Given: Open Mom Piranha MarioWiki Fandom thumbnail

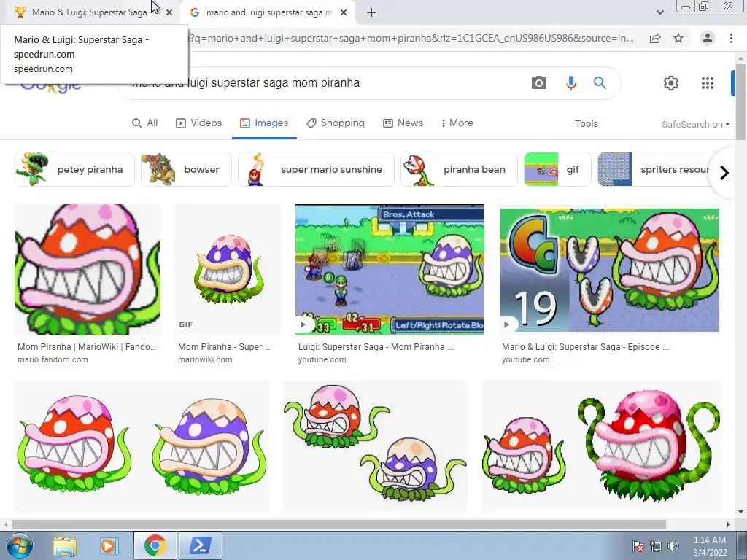Looking at the screenshot, I should 88,270.
